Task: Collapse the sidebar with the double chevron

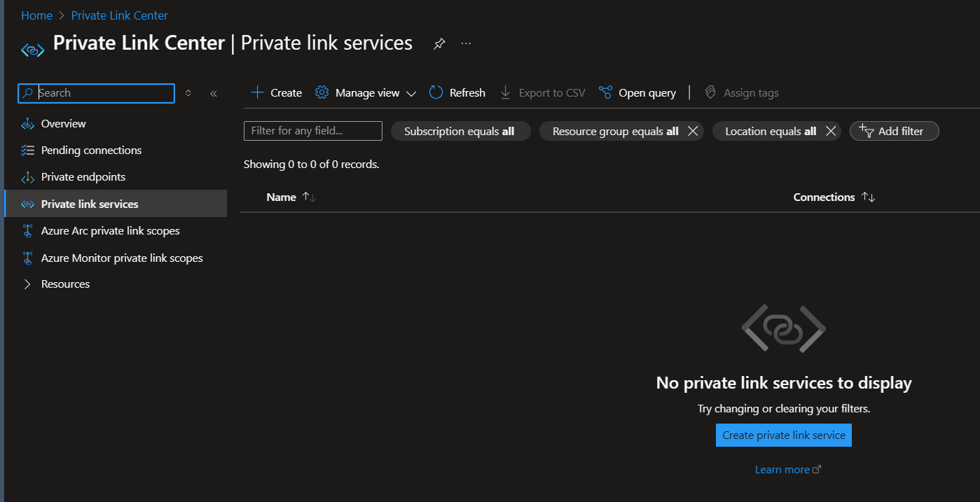Action: (214, 92)
